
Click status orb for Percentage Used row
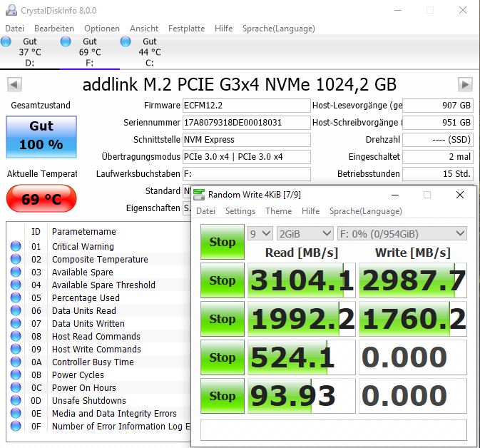point(16,297)
